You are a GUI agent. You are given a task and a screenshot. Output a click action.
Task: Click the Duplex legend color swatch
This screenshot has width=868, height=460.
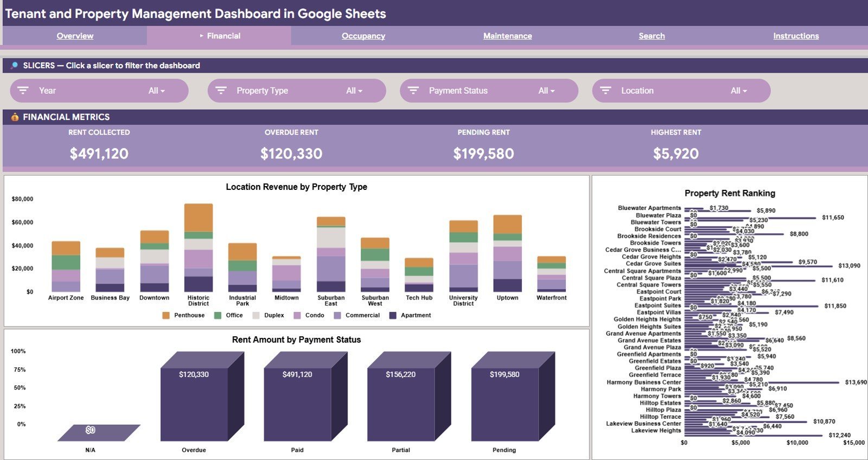tap(256, 315)
